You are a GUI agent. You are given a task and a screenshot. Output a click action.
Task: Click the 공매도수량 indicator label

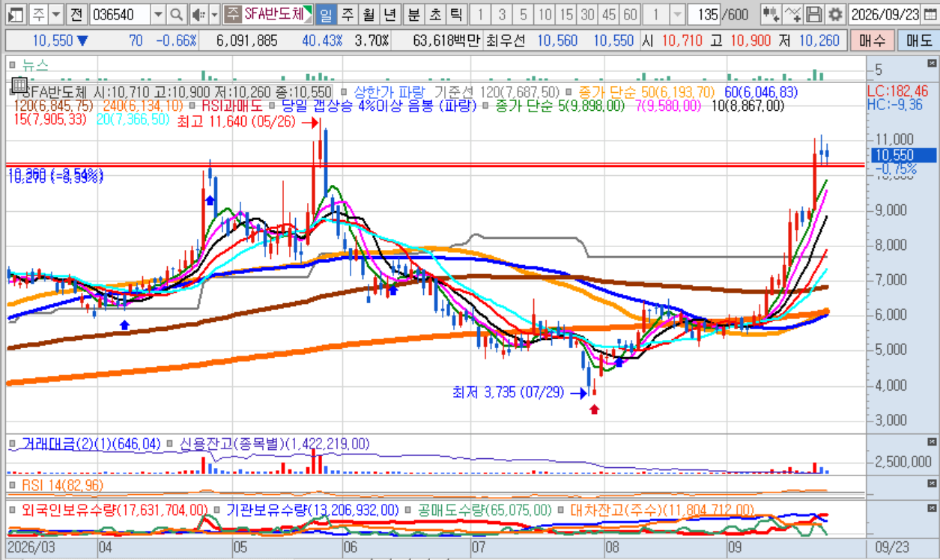click(485, 510)
